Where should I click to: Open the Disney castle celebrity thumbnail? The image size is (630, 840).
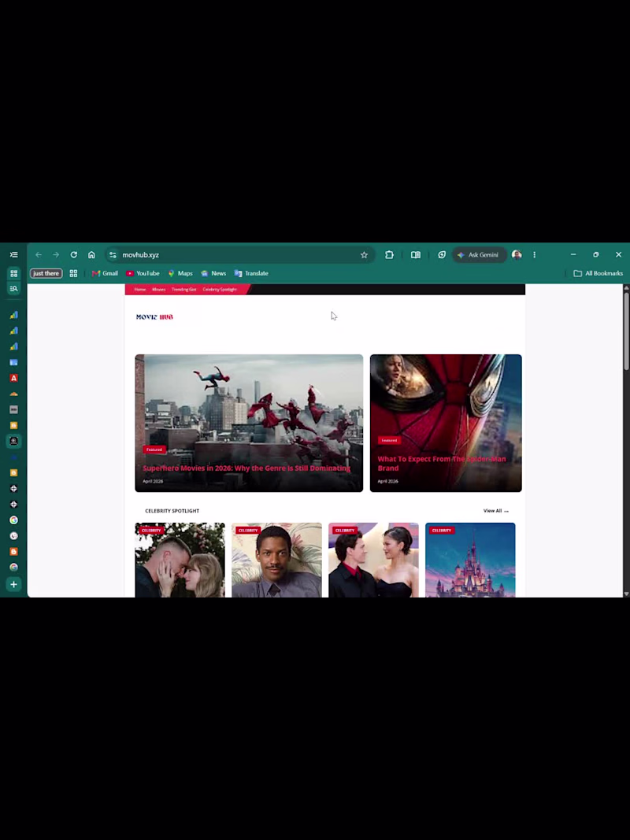click(470, 560)
